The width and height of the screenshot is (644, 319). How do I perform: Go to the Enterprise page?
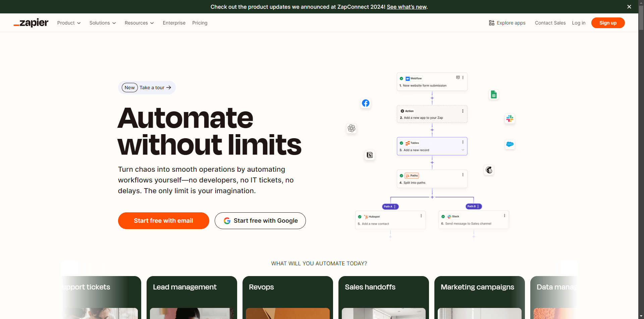pos(174,23)
